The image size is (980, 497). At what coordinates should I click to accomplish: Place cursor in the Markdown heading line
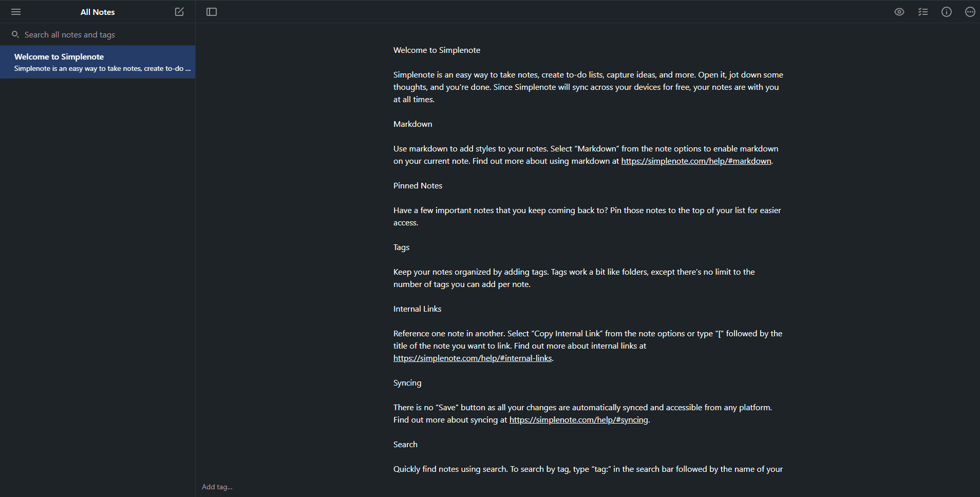click(x=413, y=124)
